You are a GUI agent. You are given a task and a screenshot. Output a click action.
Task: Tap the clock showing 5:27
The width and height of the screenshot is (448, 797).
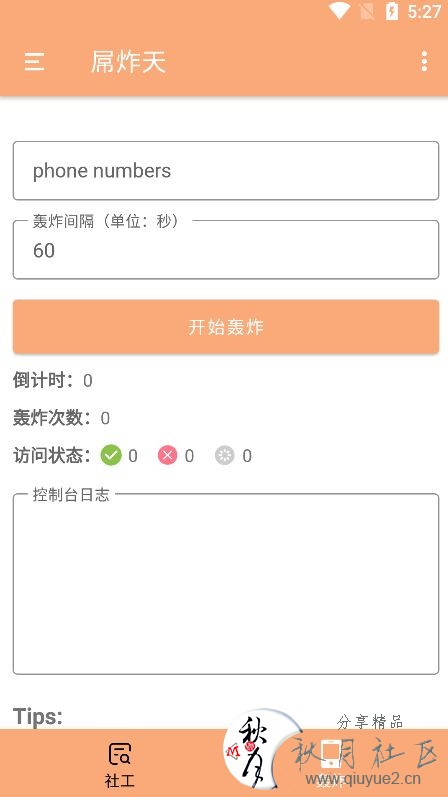point(424,12)
